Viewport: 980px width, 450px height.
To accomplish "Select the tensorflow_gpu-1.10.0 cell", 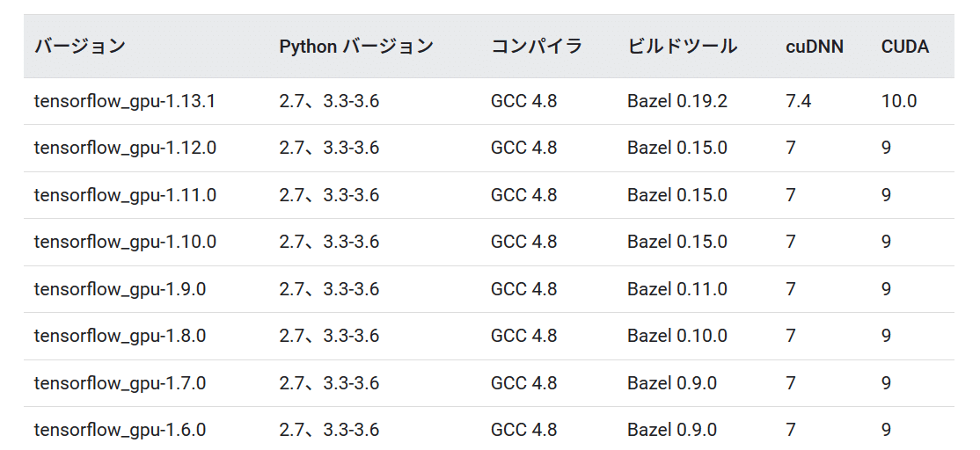I will (125, 243).
